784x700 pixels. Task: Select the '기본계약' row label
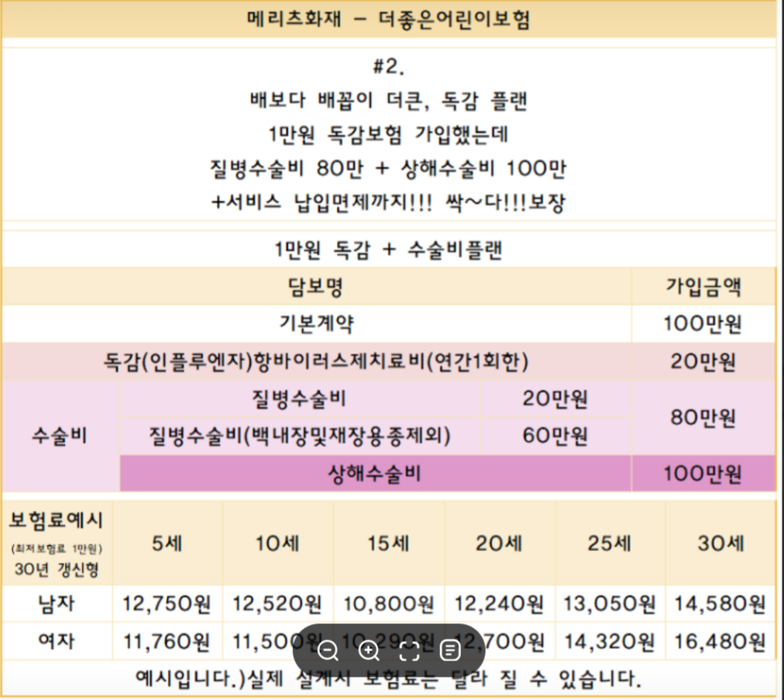[317, 324]
